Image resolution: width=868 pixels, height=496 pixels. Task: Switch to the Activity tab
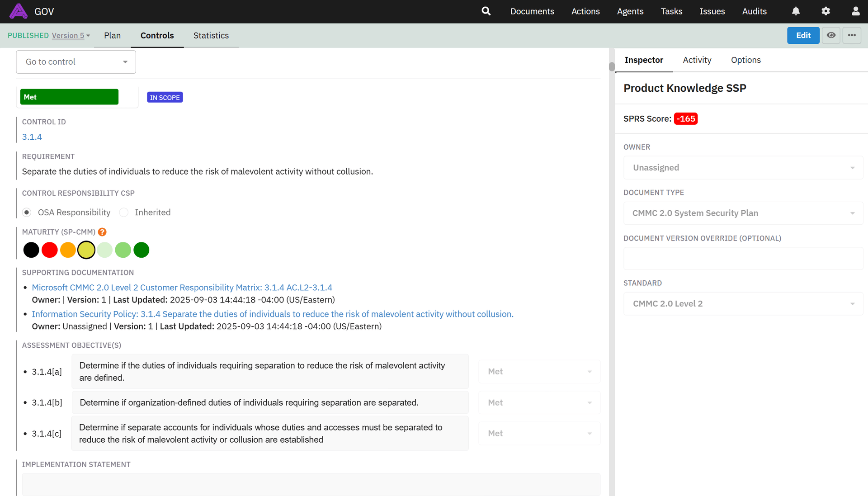[697, 60]
